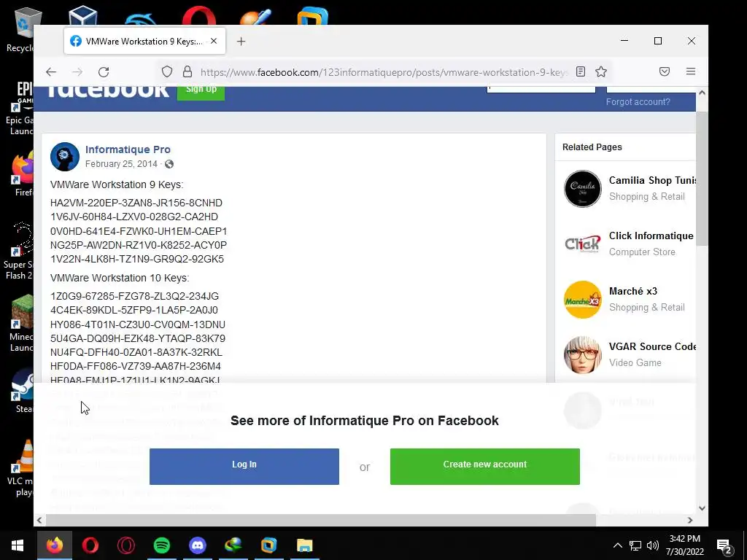747x560 pixels.
Task: Open the notification center icon
Action: [724, 545]
